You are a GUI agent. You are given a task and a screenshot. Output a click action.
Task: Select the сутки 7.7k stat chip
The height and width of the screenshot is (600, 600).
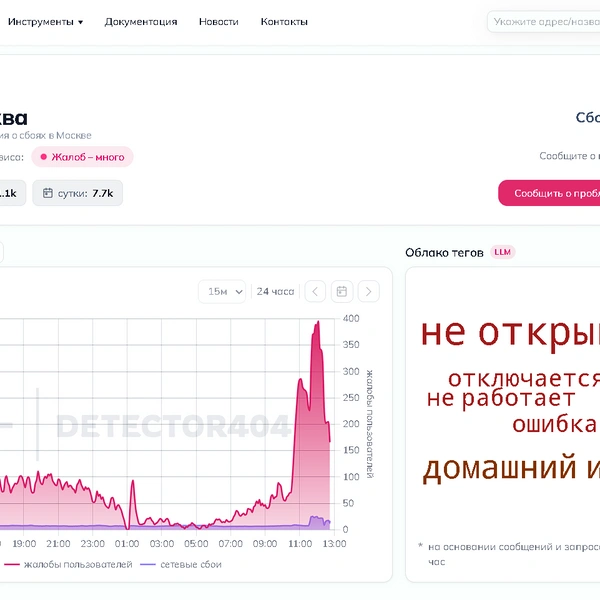78,193
